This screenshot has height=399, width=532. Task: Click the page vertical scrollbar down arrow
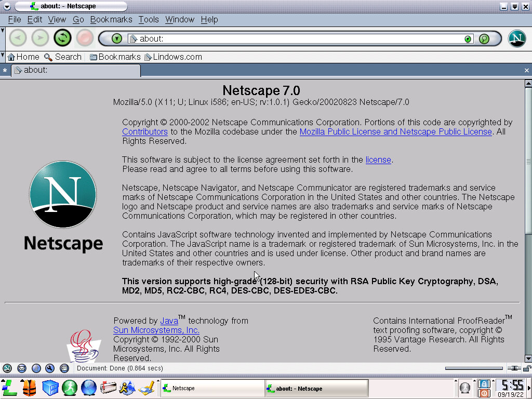pyautogui.click(x=528, y=358)
